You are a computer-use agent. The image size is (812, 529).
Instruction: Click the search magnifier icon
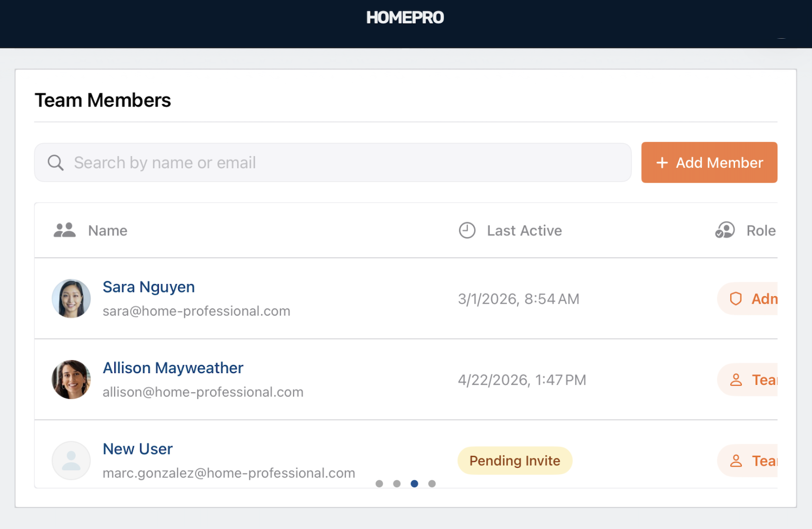55,162
